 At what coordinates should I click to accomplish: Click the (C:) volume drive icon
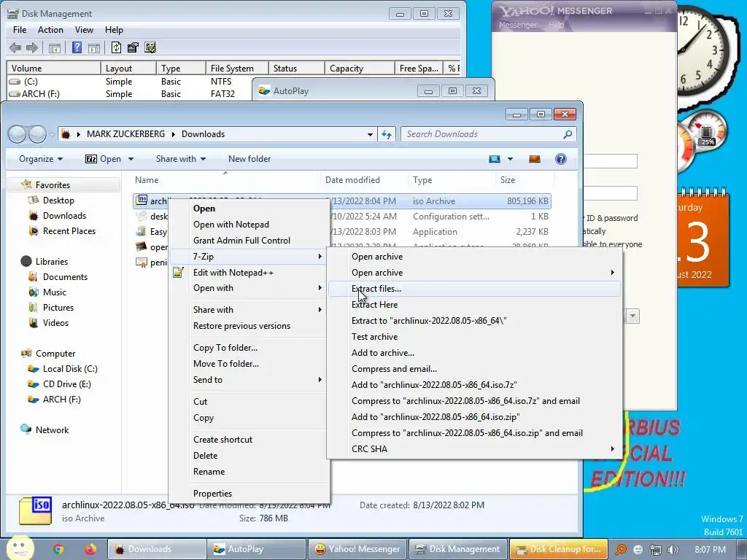point(15,82)
